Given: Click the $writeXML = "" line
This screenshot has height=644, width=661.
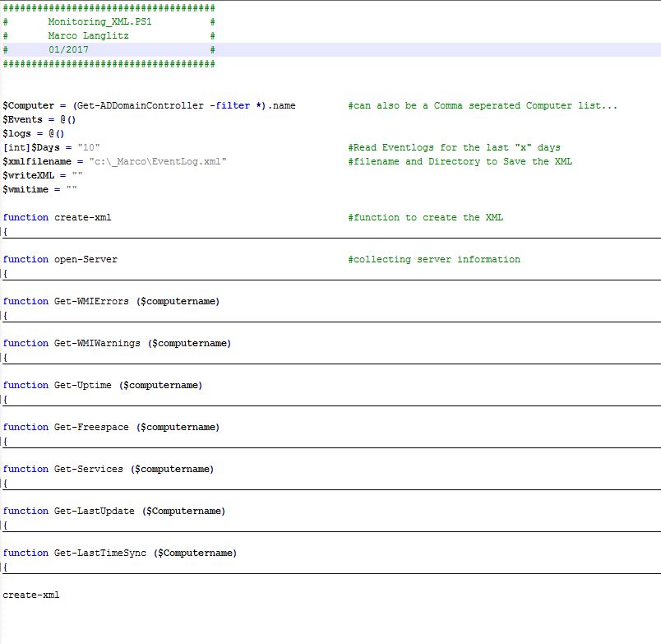Looking at the screenshot, I should (x=43, y=175).
